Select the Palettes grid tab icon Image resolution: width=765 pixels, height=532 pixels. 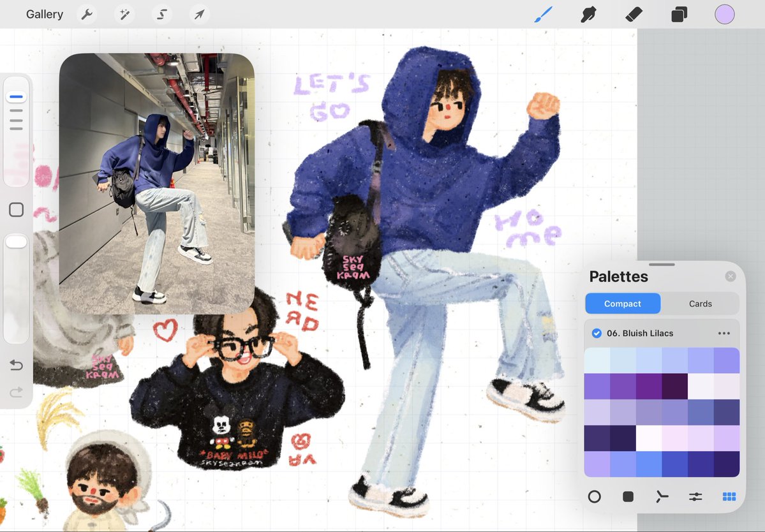[729, 496]
